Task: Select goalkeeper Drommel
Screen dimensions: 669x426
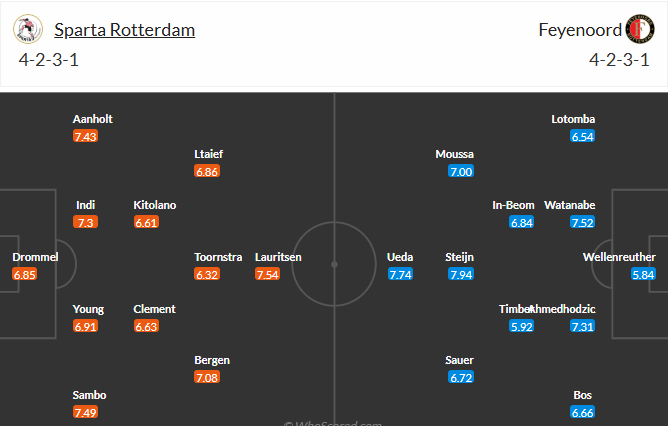Action: pos(35,257)
